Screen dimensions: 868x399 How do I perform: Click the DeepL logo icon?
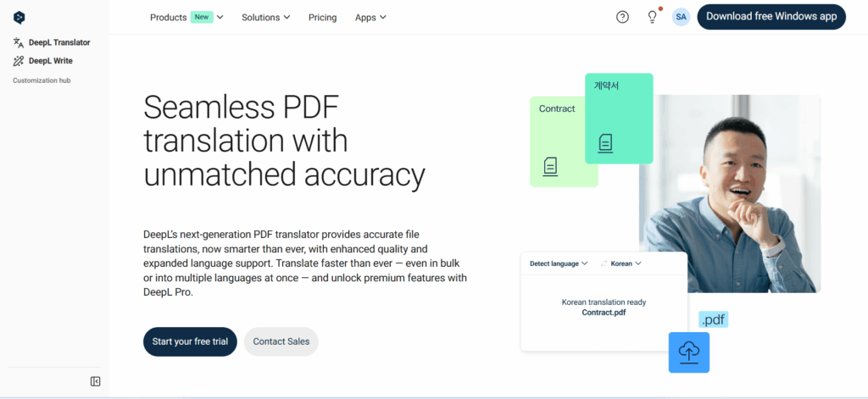19,17
